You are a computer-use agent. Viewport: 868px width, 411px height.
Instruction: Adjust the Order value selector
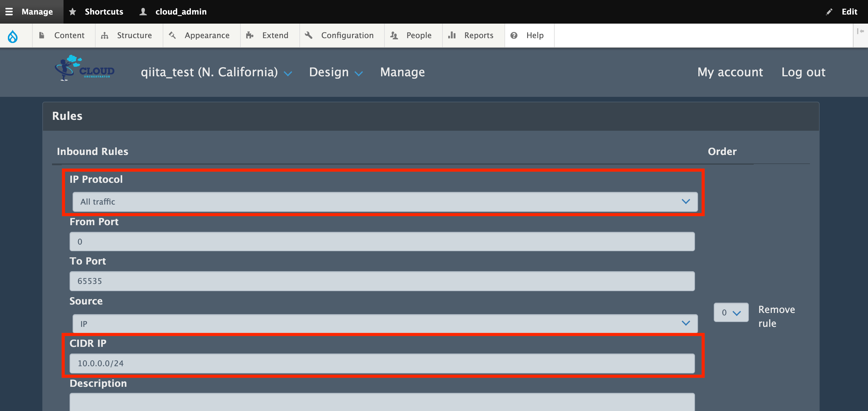click(731, 312)
